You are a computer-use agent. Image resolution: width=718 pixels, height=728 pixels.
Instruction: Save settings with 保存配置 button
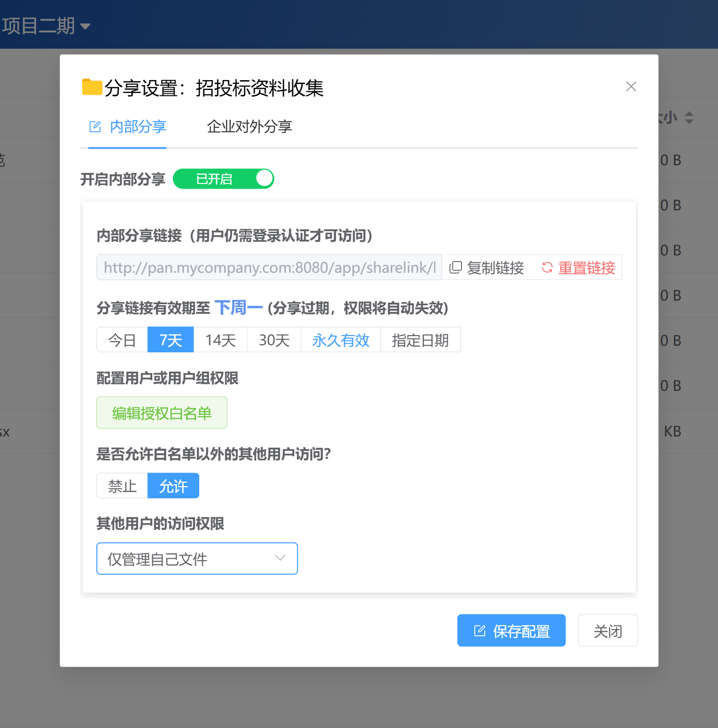[x=511, y=631]
